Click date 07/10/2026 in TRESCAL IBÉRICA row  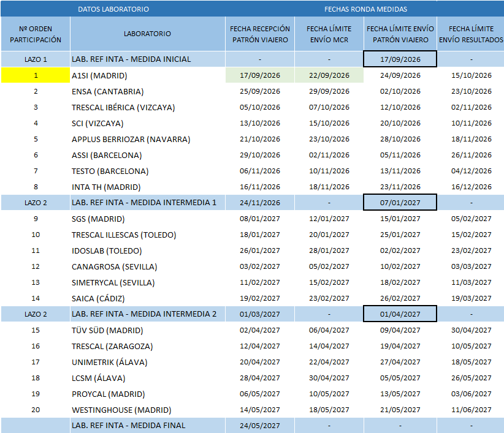[x=329, y=107]
